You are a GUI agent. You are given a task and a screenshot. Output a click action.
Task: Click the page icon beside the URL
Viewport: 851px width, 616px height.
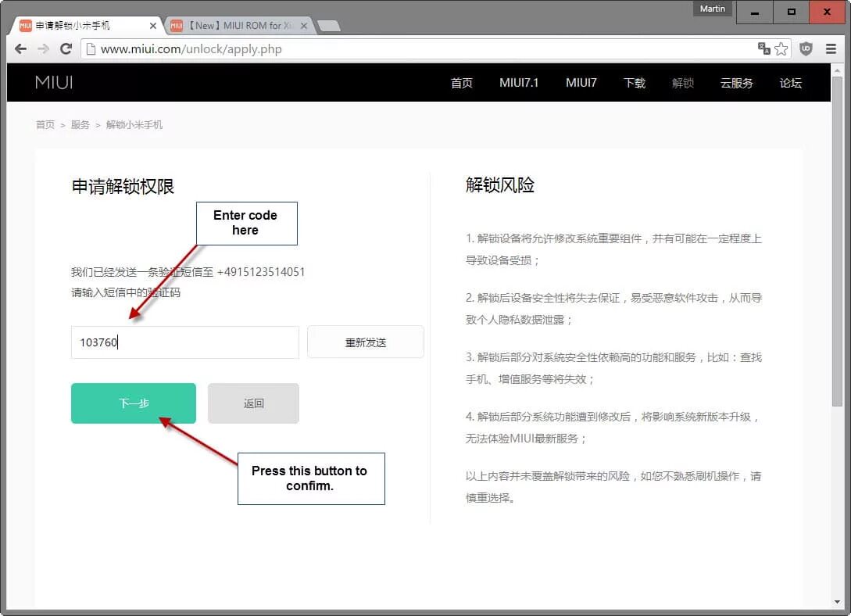(91, 48)
